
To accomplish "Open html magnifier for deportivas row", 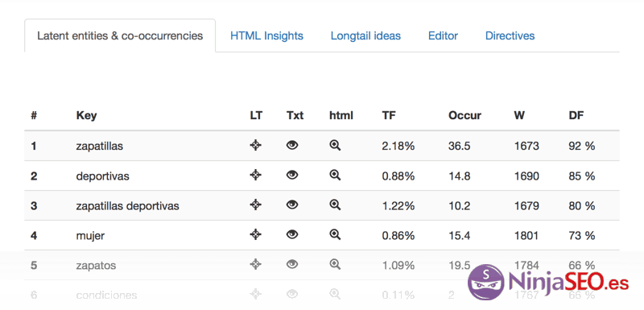I will point(335,176).
